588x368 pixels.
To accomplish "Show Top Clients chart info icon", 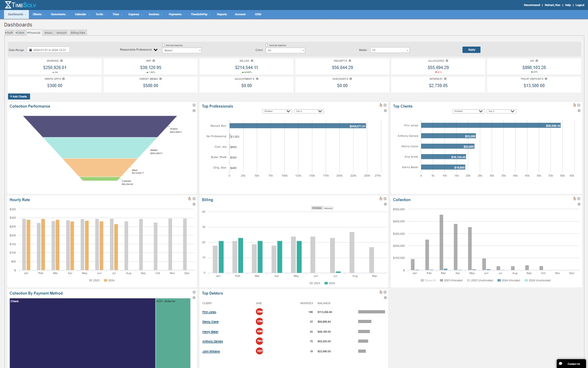I will [579, 111].
